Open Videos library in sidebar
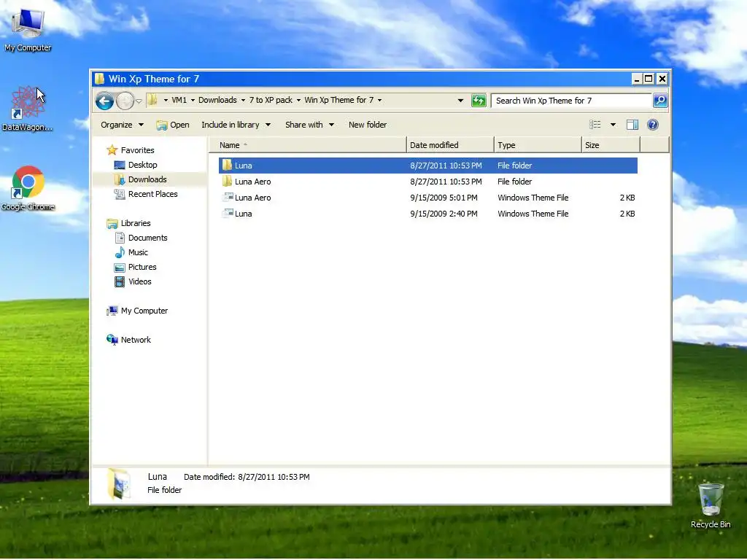Image resolution: width=747 pixels, height=560 pixels. pos(139,282)
